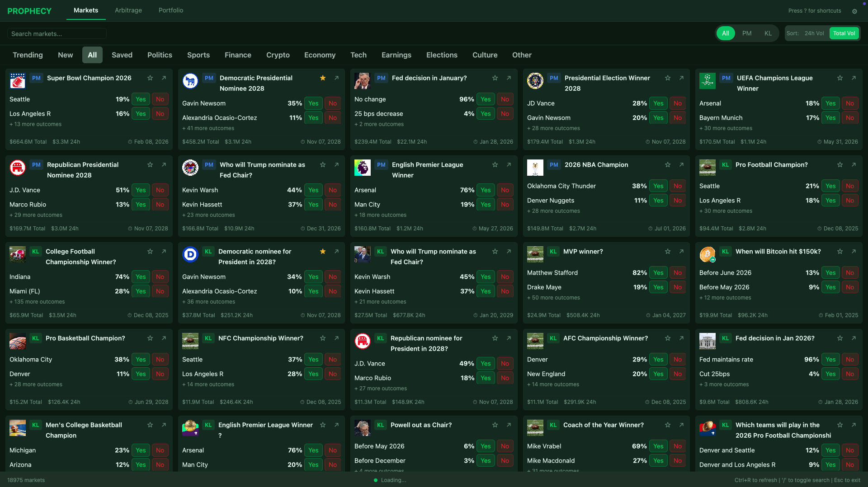Switch source filter to KL
This screenshot has width=868, height=487.
click(x=768, y=33)
